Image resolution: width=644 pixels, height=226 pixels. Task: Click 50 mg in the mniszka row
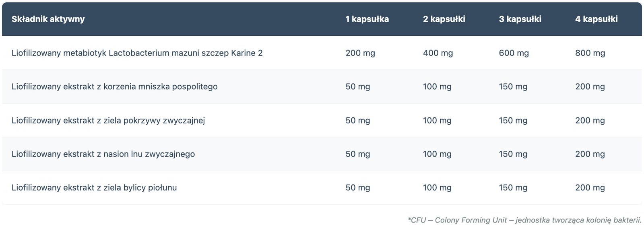tap(358, 86)
